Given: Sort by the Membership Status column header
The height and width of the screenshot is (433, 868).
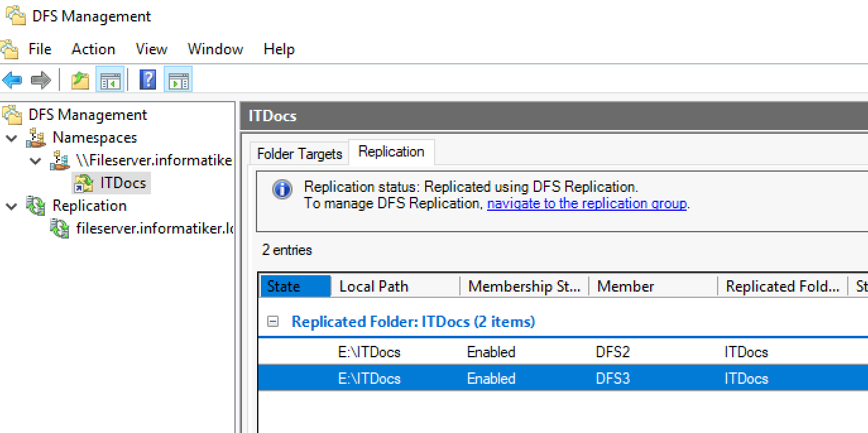Looking at the screenshot, I should point(525,286).
